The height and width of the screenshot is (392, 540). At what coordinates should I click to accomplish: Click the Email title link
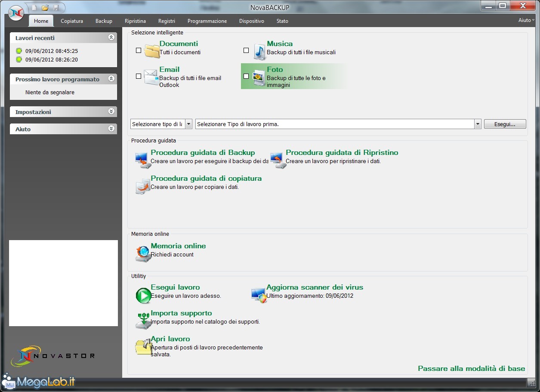tap(170, 69)
